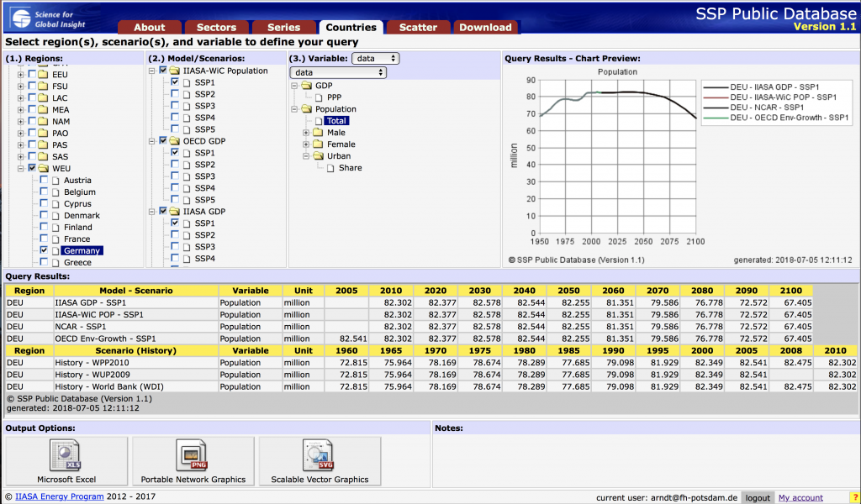Switch to the Scatter tab
861x504 pixels.
tap(419, 28)
